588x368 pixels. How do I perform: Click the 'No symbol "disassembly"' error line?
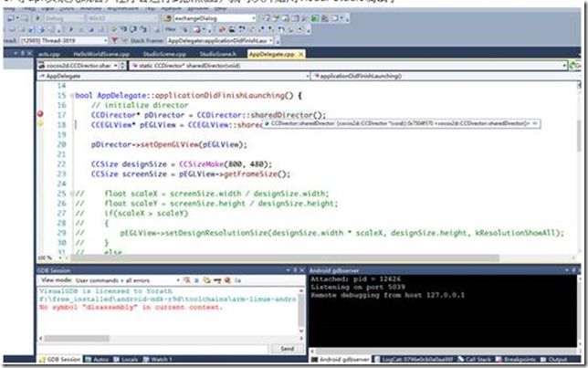point(131,307)
